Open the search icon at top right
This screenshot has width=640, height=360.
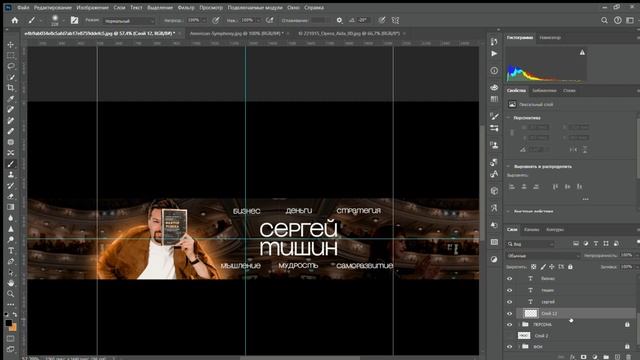[x=604, y=20]
